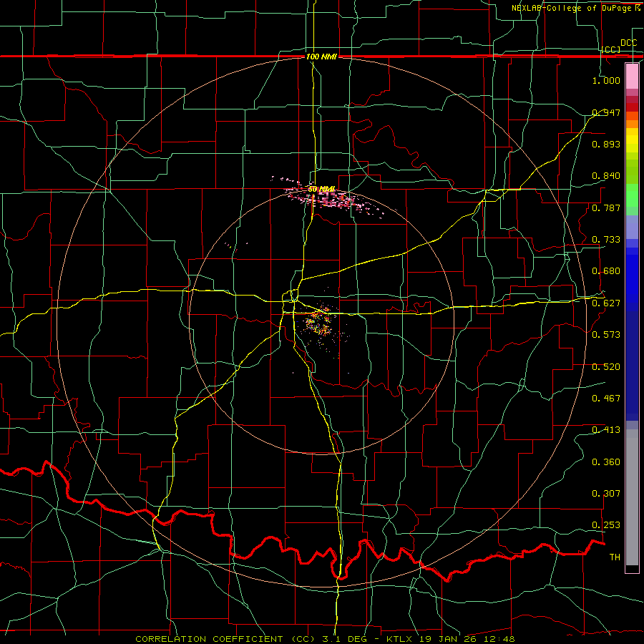Click the [CC] legend title
The height and width of the screenshot is (644, 644).
tap(610, 49)
